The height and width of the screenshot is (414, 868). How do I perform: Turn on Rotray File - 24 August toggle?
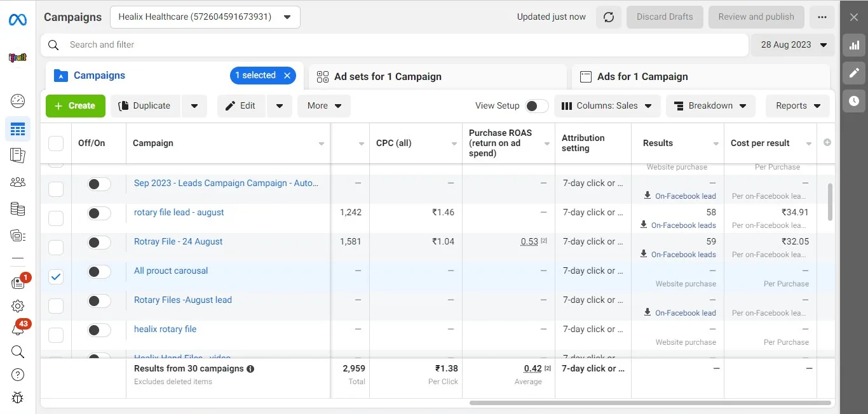(99, 243)
